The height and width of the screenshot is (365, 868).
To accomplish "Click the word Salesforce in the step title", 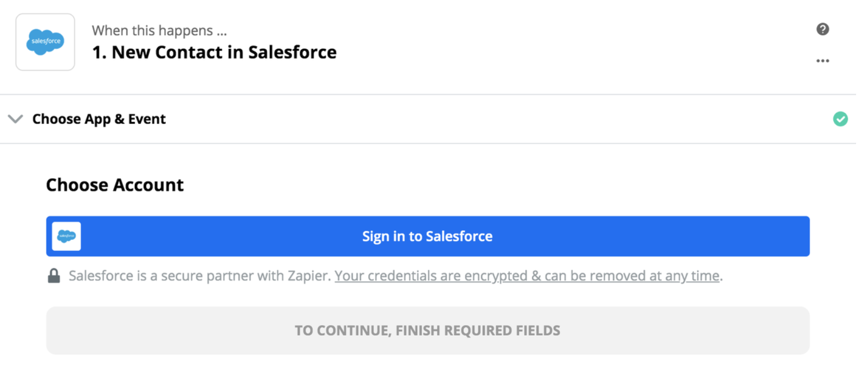I will (292, 53).
